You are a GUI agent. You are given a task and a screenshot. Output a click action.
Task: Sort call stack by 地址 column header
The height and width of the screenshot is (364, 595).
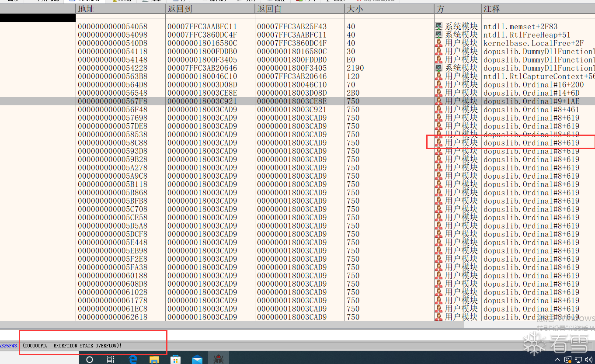point(121,9)
